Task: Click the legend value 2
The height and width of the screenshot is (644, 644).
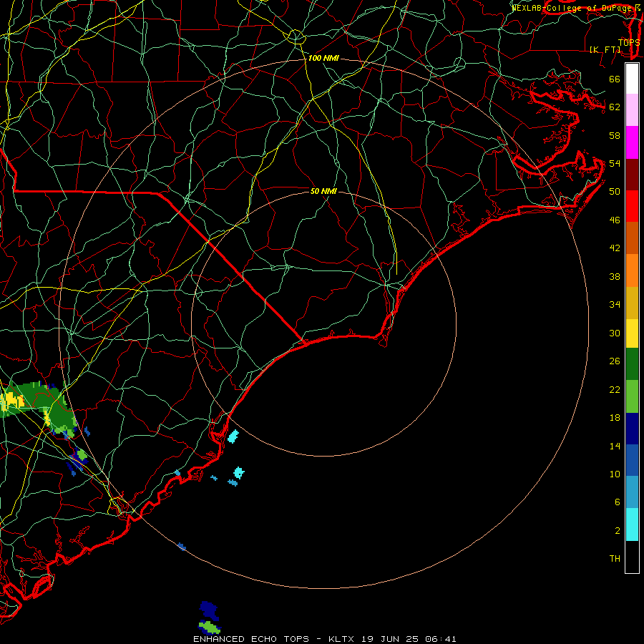Action: [x=617, y=531]
